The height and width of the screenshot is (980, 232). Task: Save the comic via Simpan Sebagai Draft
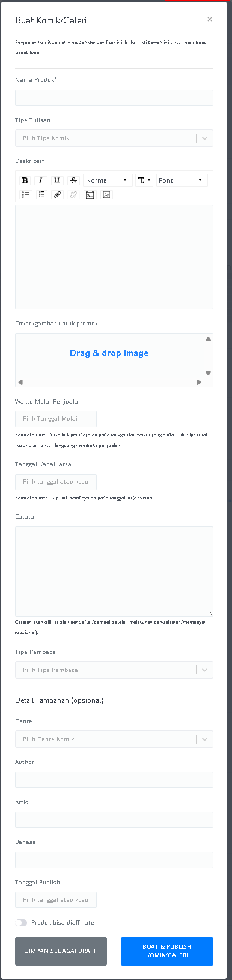[61, 951]
